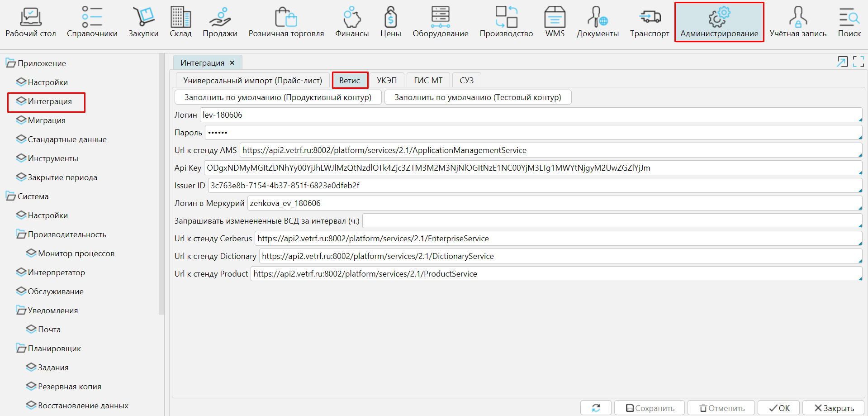Click the Поиск search icon
Image resolution: width=868 pixels, height=416 pixels.
(x=849, y=17)
